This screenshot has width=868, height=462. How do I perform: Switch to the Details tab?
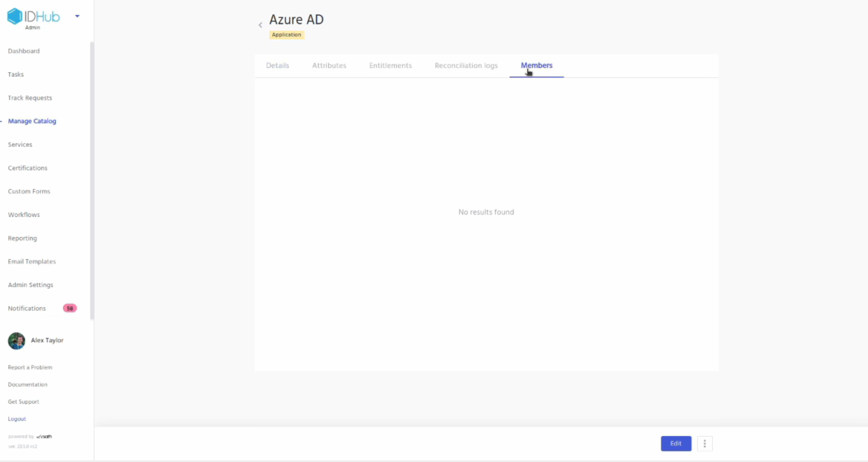(278, 66)
